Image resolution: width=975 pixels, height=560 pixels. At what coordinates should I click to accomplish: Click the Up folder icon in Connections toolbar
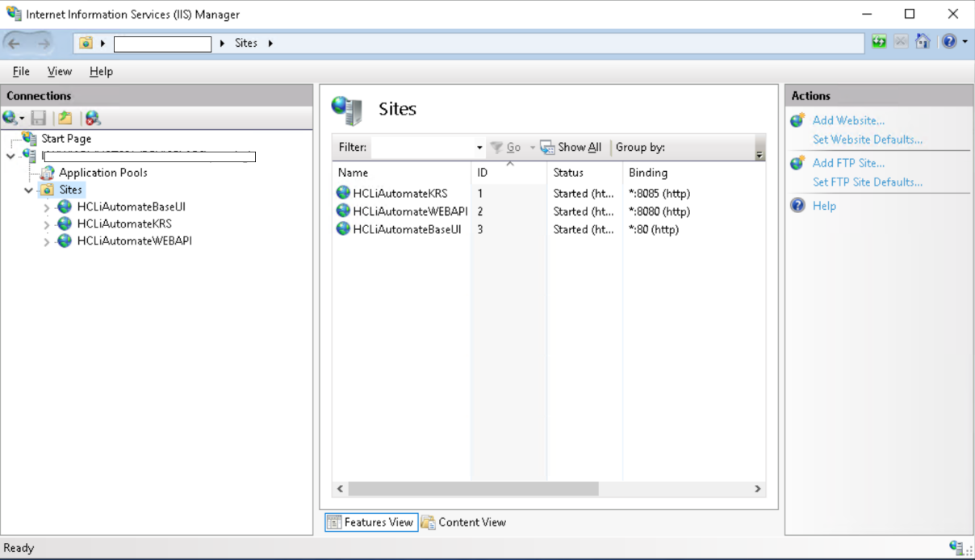click(x=65, y=119)
